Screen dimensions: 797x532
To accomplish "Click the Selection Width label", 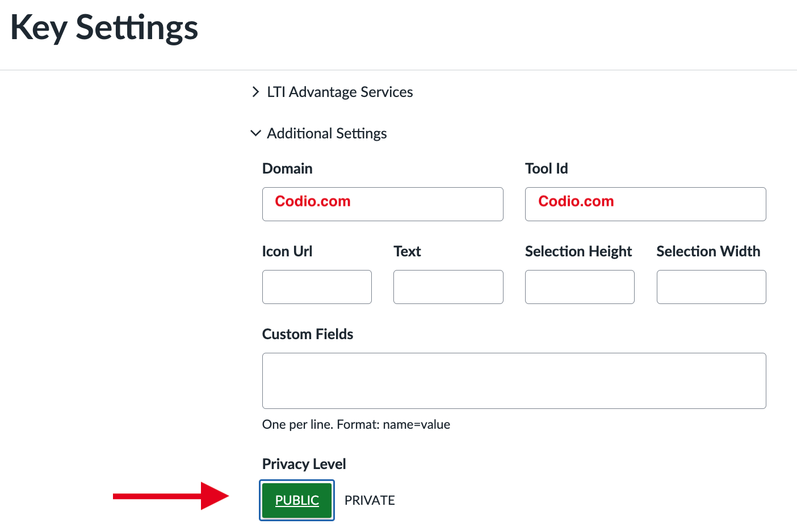I will pyautogui.click(x=708, y=251).
